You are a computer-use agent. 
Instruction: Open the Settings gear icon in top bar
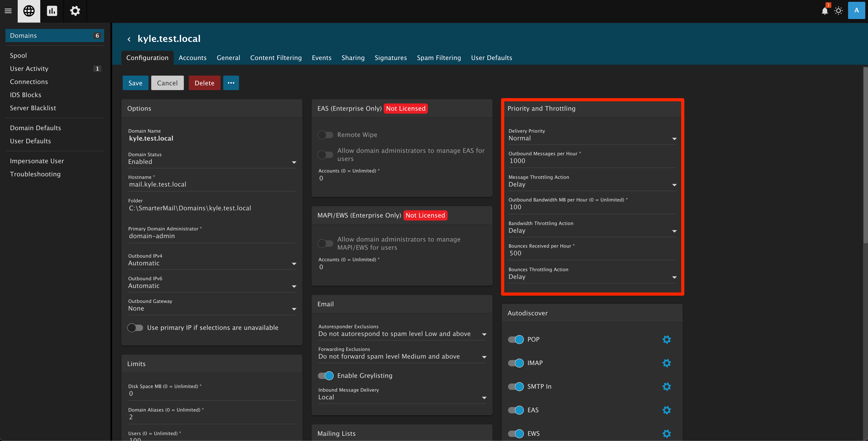(75, 11)
